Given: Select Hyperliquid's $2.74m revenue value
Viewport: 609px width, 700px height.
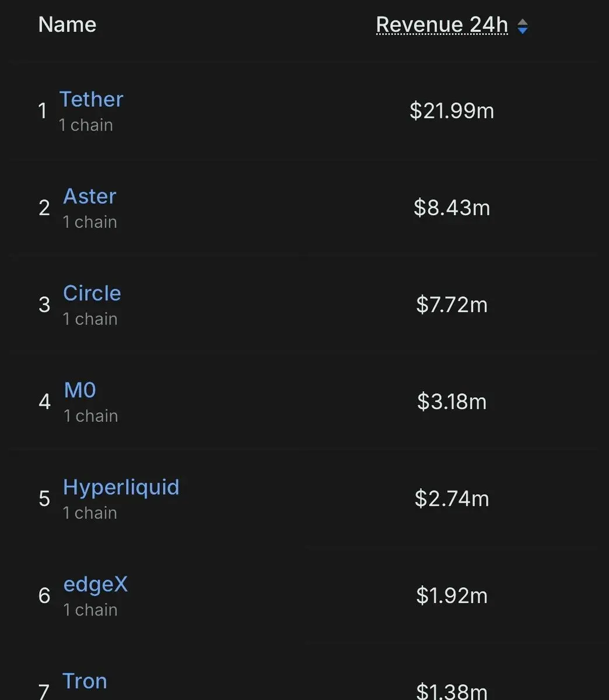Looking at the screenshot, I should pos(452,498).
